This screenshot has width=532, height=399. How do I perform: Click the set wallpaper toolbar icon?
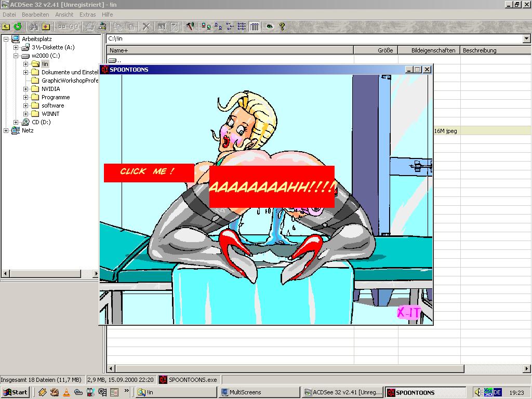point(102,26)
